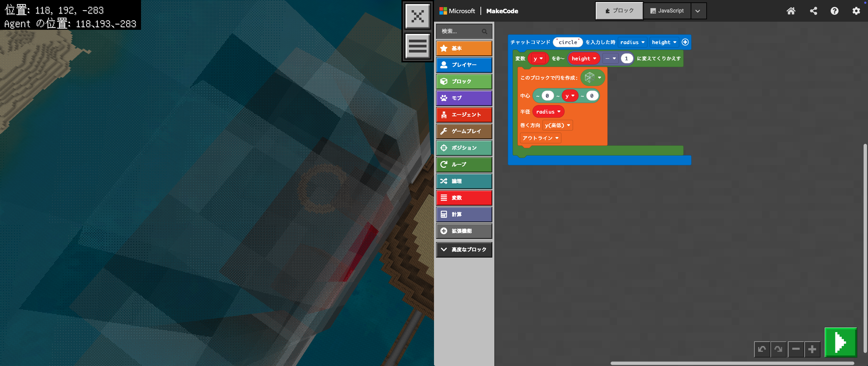Close the code builder with X button
This screenshot has width=868, height=366.
[x=417, y=16]
